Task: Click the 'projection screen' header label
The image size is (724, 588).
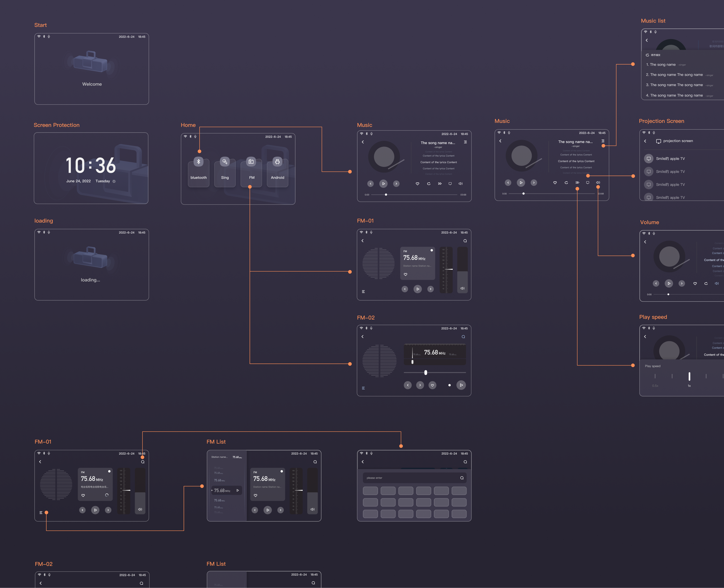Action: click(x=678, y=141)
